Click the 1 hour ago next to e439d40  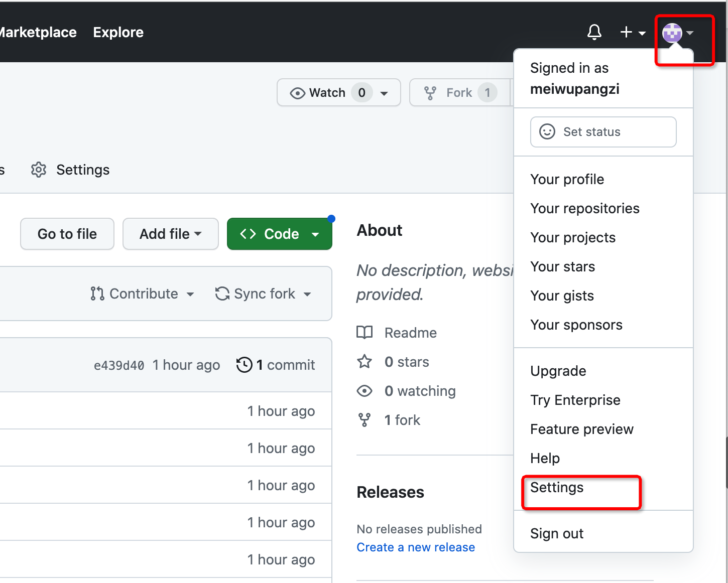186,365
